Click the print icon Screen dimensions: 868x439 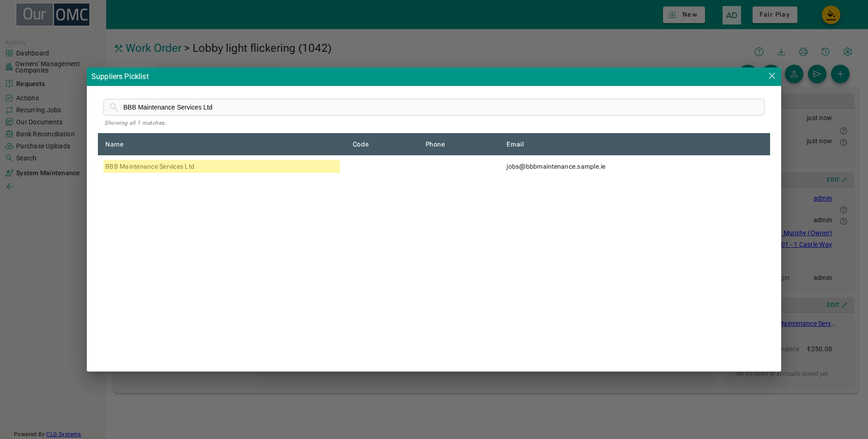[803, 52]
